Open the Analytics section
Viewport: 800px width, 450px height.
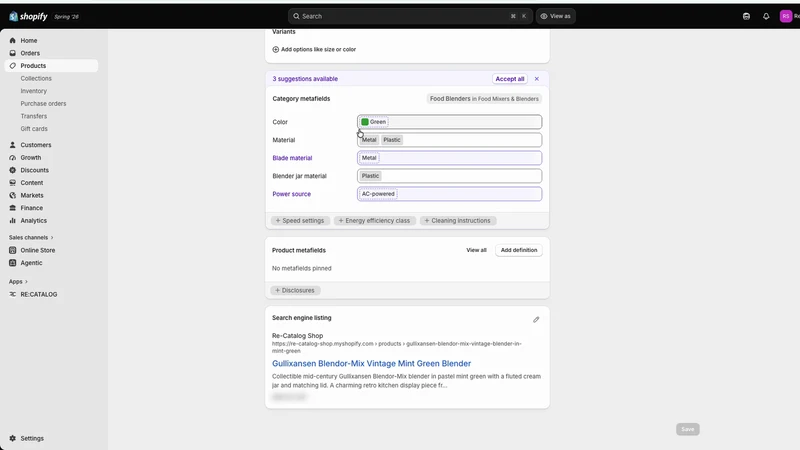(34, 221)
